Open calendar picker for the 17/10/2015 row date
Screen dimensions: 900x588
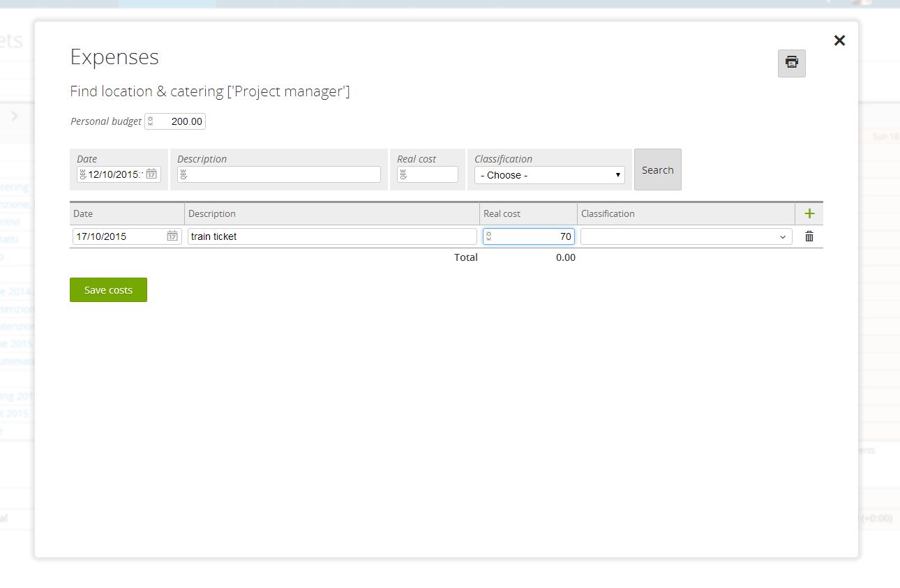pos(172,236)
